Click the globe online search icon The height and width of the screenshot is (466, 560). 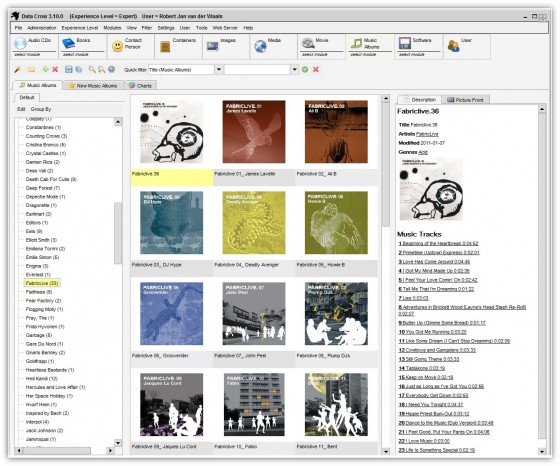[x=111, y=69]
